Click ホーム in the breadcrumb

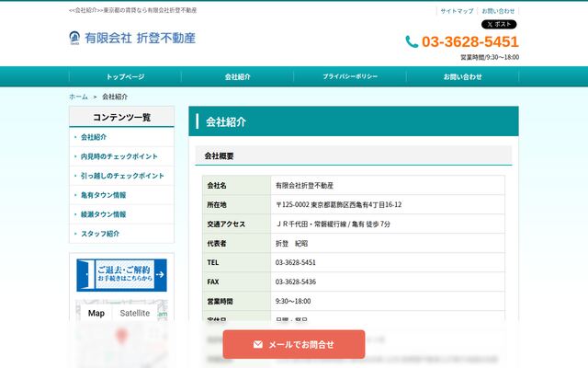(x=78, y=97)
